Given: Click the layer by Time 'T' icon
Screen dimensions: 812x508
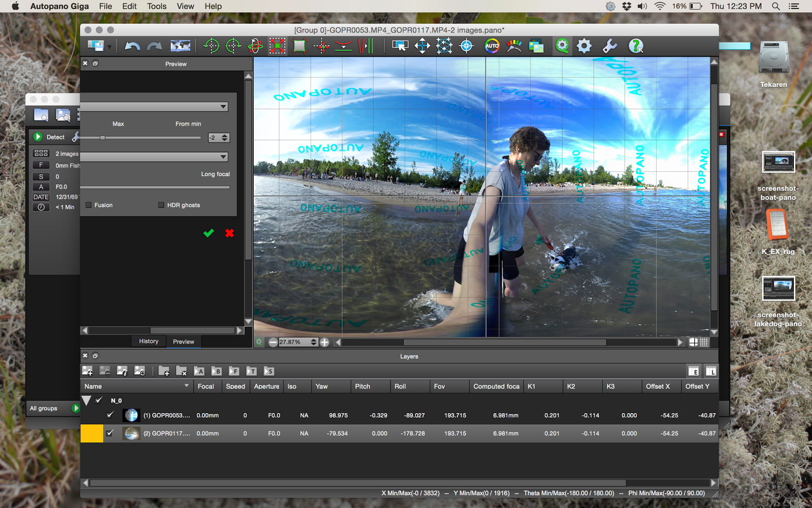Looking at the screenshot, I should 251,371.
